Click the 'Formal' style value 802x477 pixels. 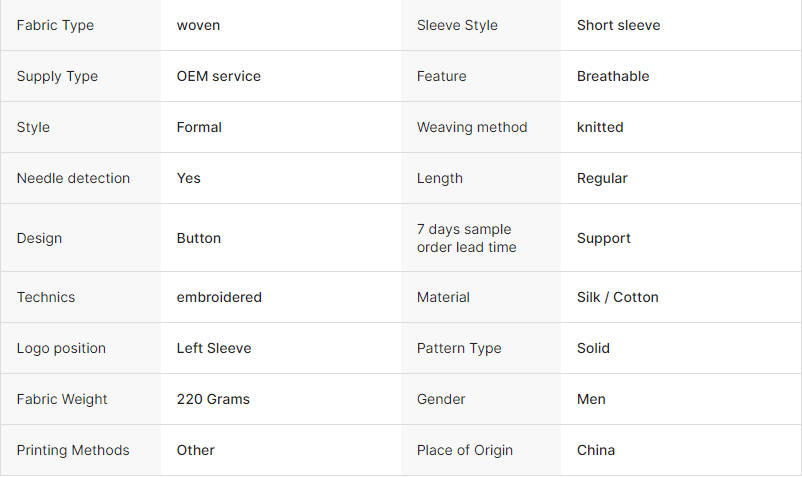[x=199, y=127]
